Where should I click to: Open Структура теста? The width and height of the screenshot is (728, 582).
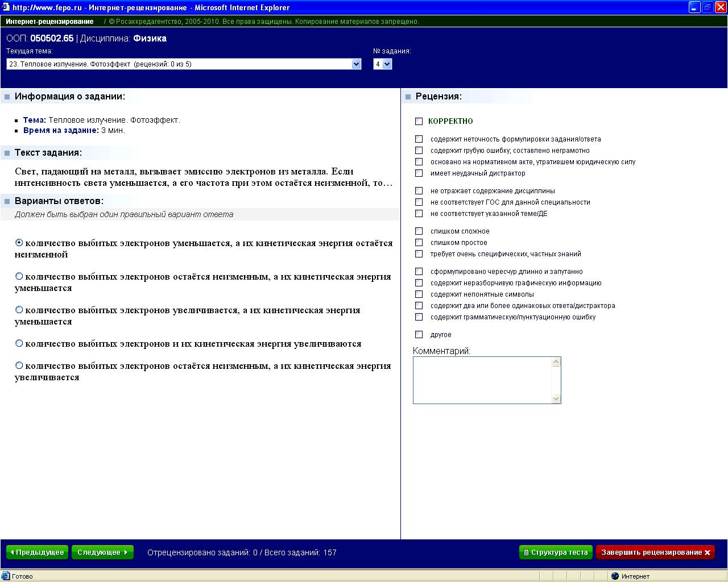pos(556,552)
